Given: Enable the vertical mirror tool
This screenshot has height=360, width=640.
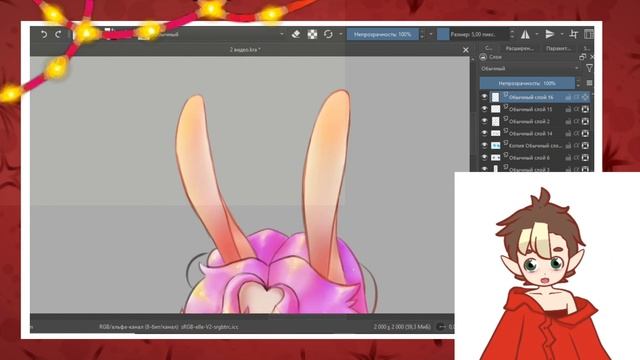Looking at the screenshot, I should pos(550,34).
